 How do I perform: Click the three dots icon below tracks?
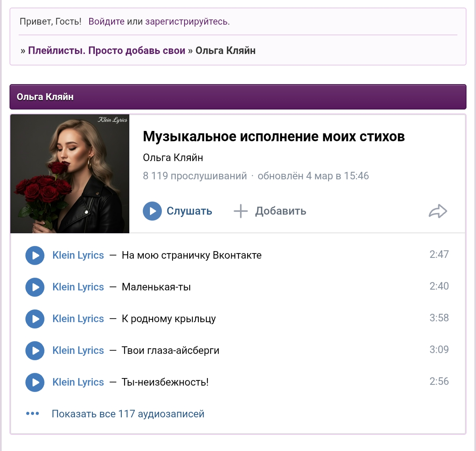pyautogui.click(x=33, y=414)
